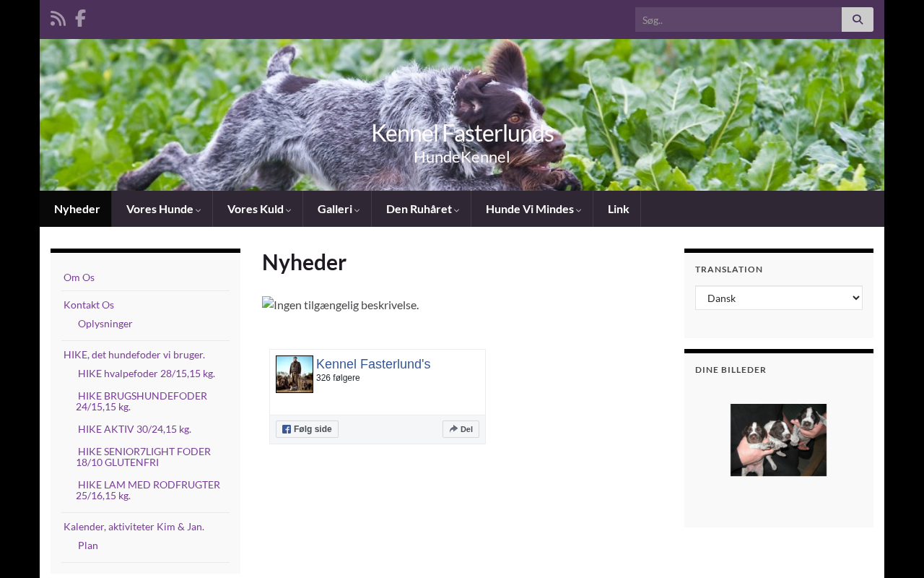Open Kennel Fasterlund's Facebook profile picture
The image size is (924, 578).
[x=295, y=374]
